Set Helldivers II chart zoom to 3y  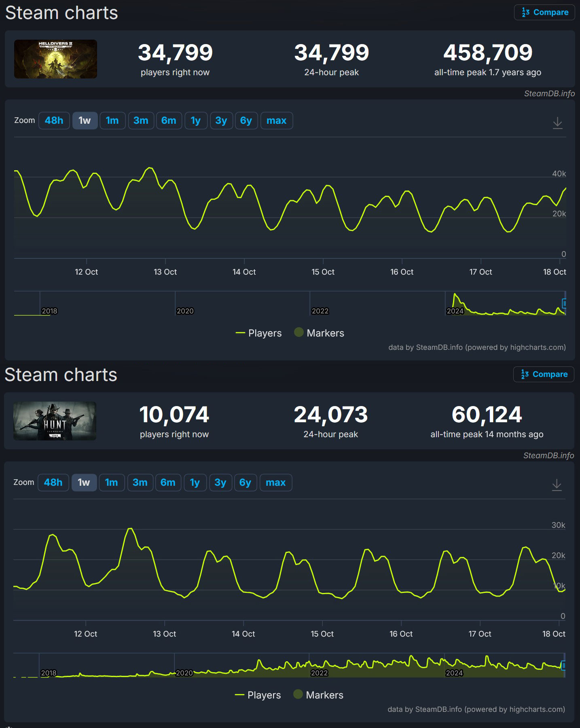(x=221, y=121)
